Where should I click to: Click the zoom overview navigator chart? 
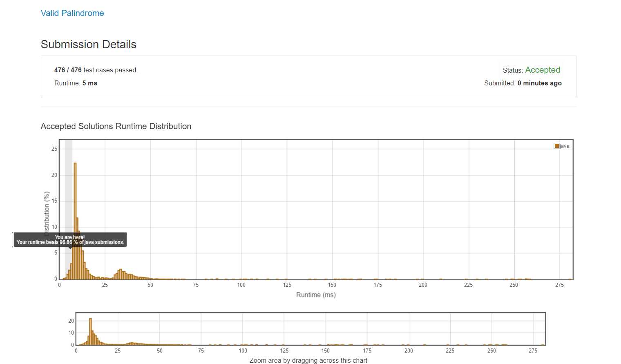[x=310, y=329]
